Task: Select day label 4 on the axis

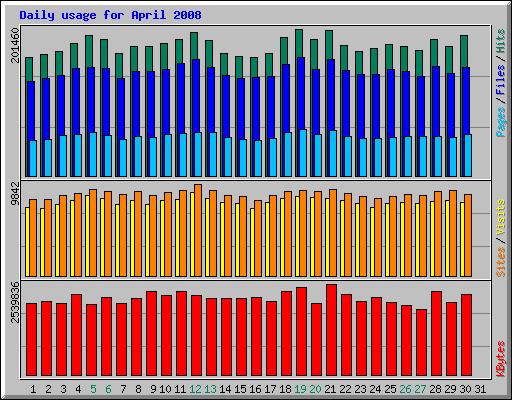Action: pyautogui.click(x=78, y=389)
